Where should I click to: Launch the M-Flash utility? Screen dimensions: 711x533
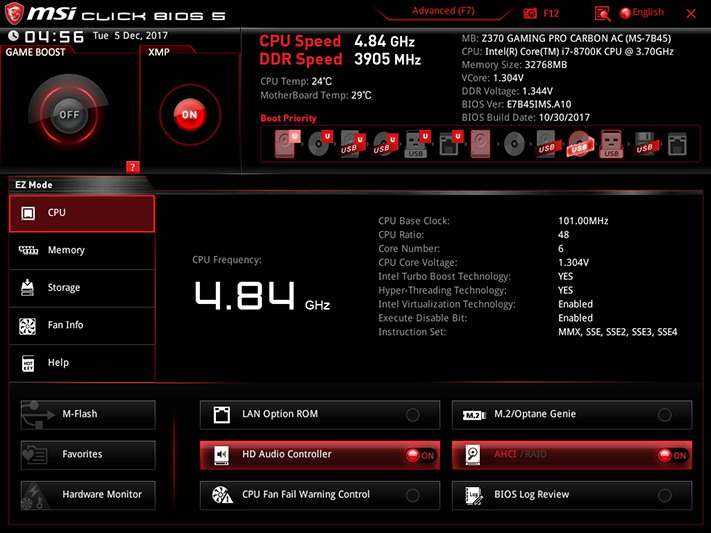tap(88, 414)
